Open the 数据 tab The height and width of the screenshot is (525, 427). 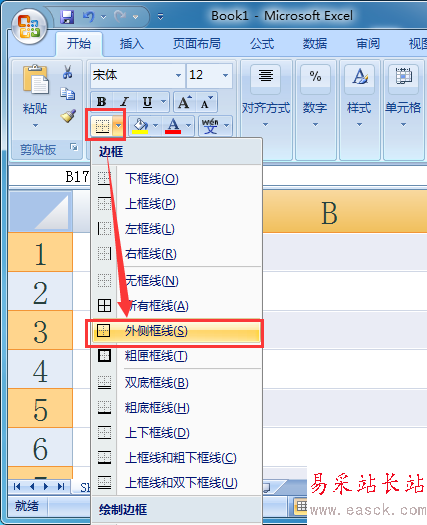(315, 44)
